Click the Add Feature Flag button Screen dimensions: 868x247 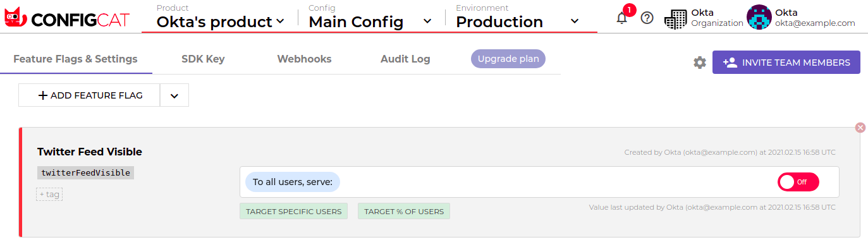[x=90, y=95]
